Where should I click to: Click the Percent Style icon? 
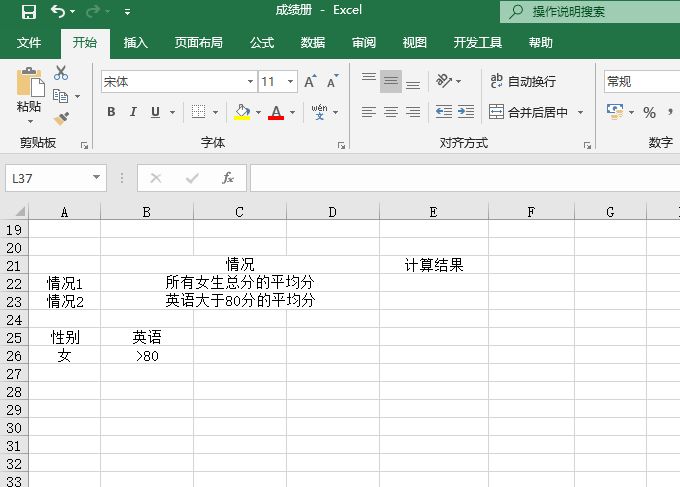[649, 112]
